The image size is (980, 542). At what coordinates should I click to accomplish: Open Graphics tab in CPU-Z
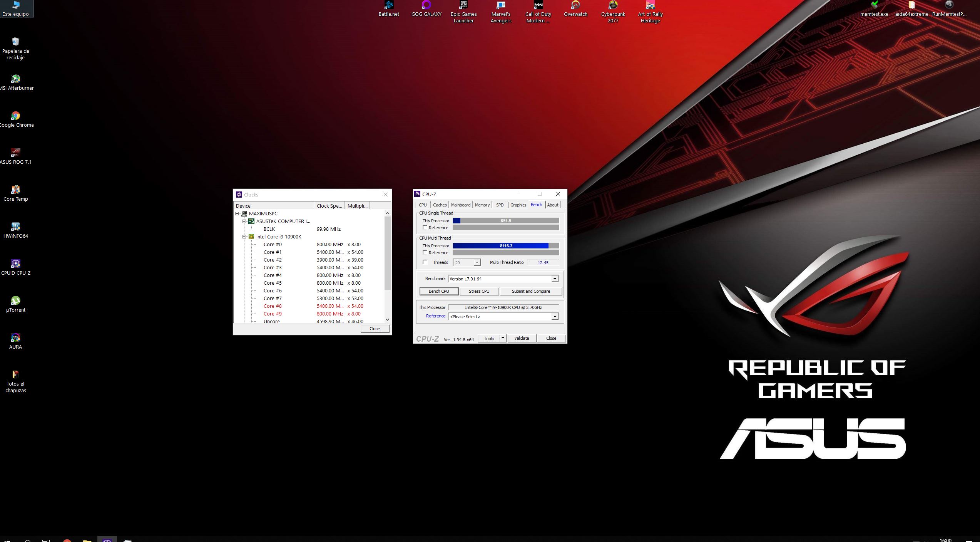tap(518, 205)
